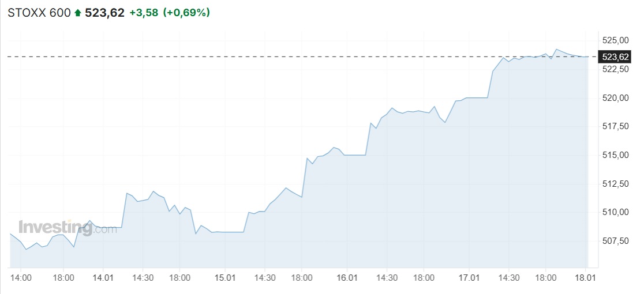
Task: Click the +3,58 point change value
Action: [144, 13]
